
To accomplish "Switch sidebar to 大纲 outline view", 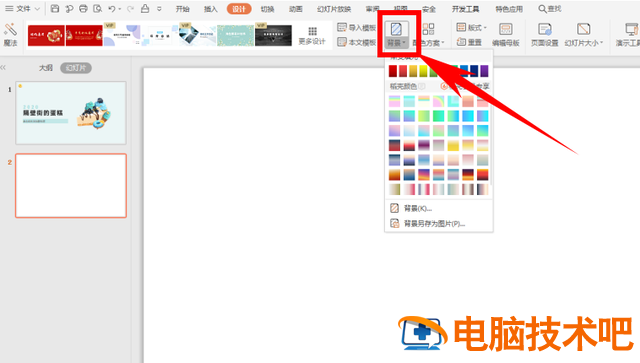I will click(46, 68).
